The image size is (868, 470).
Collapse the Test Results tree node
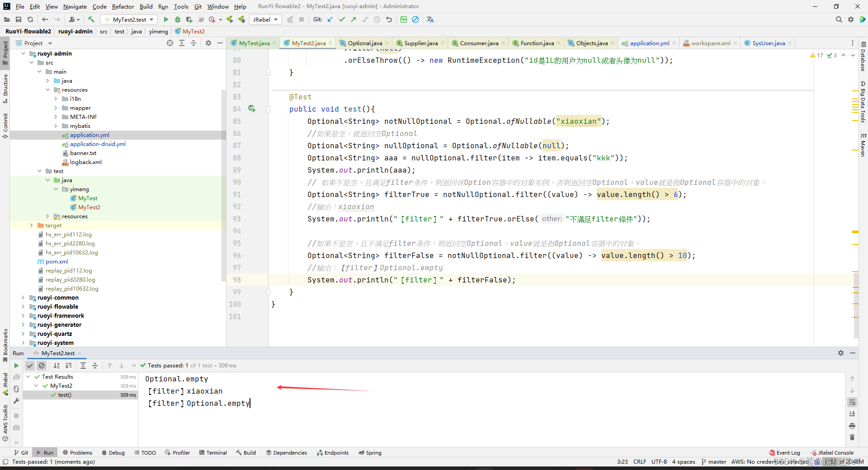click(x=28, y=376)
